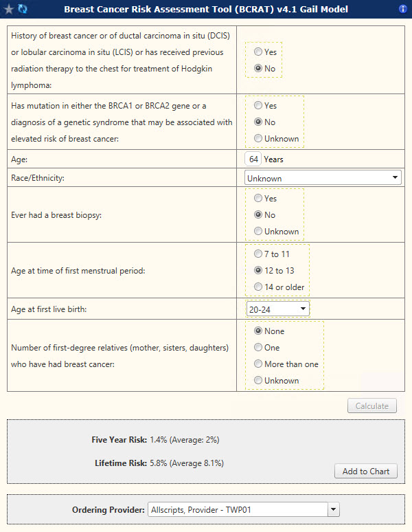Select Unknown for first-degree relatives

click(x=258, y=381)
